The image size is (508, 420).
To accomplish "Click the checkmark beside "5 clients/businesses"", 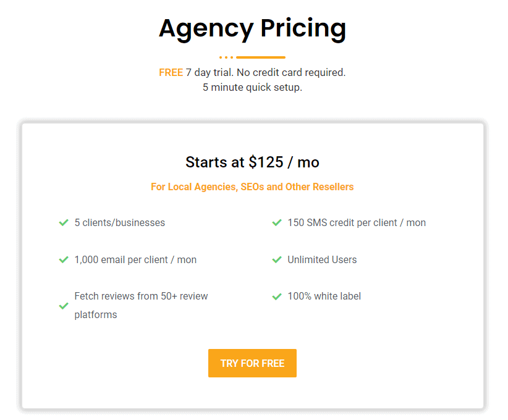I will 63,222.
